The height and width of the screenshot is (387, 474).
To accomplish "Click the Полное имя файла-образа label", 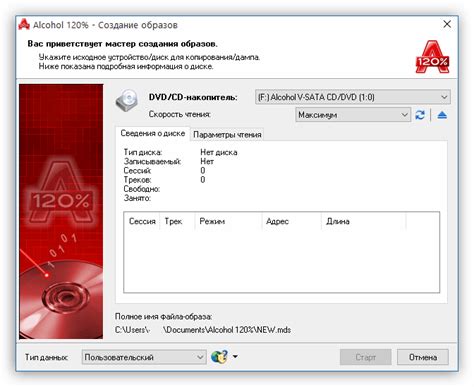I will coord(163,316).
